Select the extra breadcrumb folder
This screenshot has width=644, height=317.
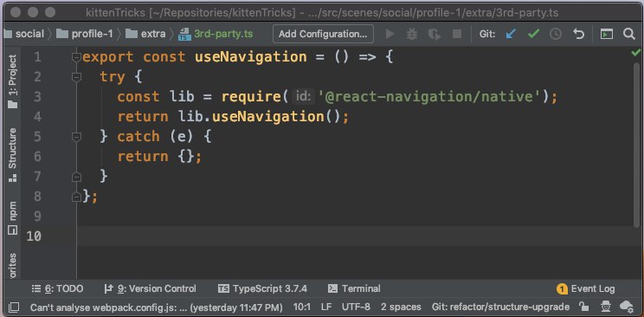tap(146, 34)
